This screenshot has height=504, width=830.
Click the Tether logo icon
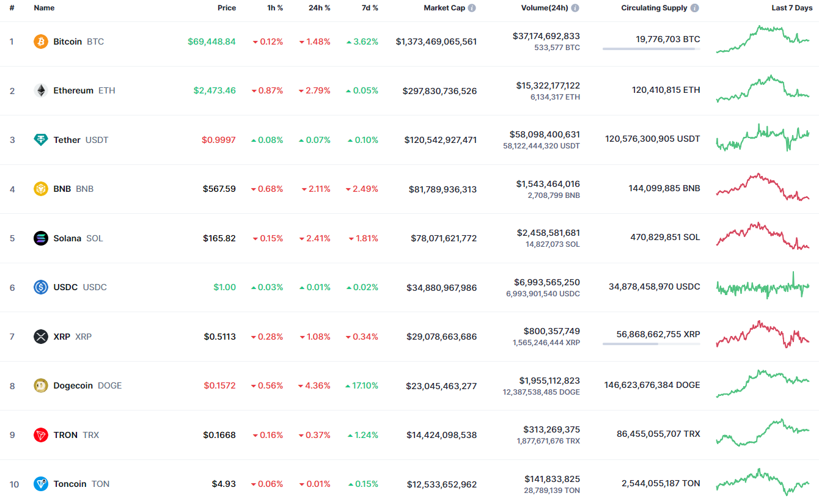[x=41, y=140]
